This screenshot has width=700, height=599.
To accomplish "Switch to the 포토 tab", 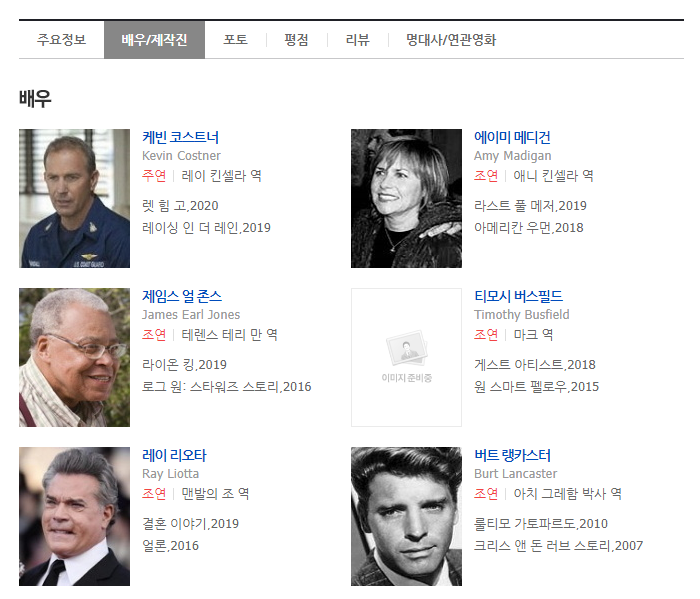I will pos(235,40).
